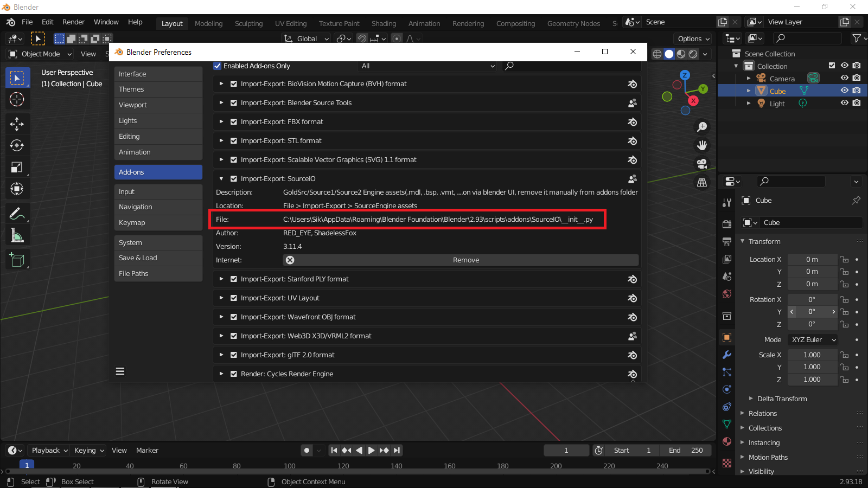Open the Global transform orientation dropdown

point(307,39)
